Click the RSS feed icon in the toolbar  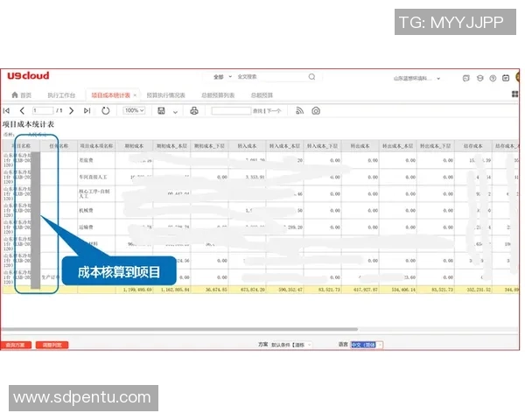[299, 110]
